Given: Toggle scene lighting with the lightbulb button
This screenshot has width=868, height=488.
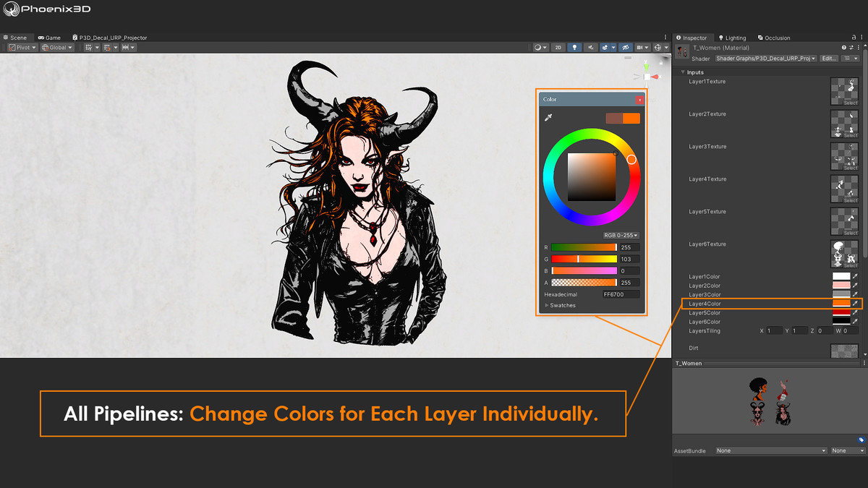Looking at the screenshot, I should [x=575, y=48].
